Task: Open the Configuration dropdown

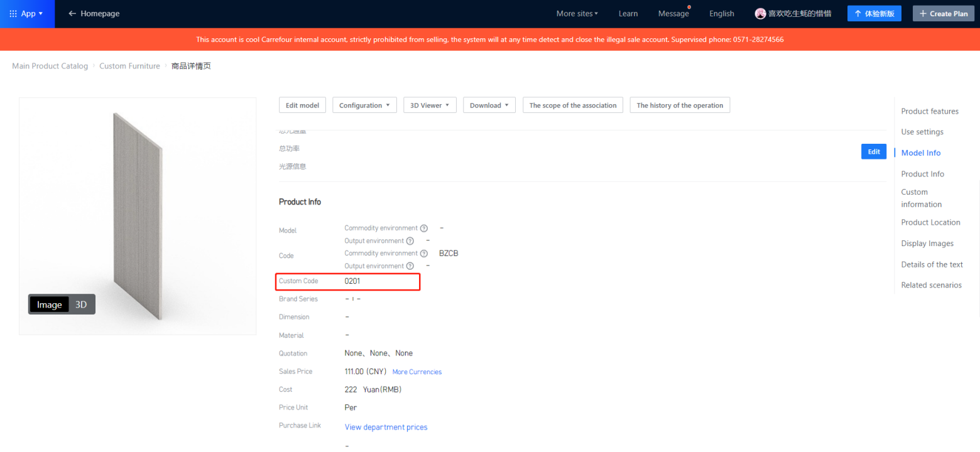Action: pyautogui.click(x=364, y=105)
